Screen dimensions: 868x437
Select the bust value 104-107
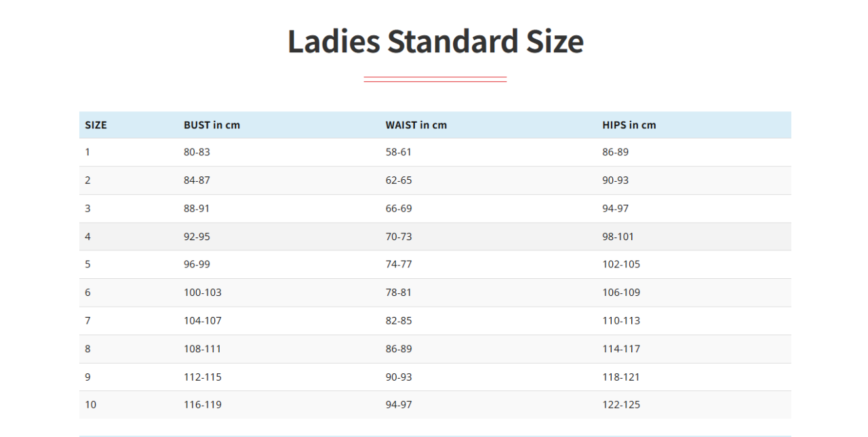(202, 320)
